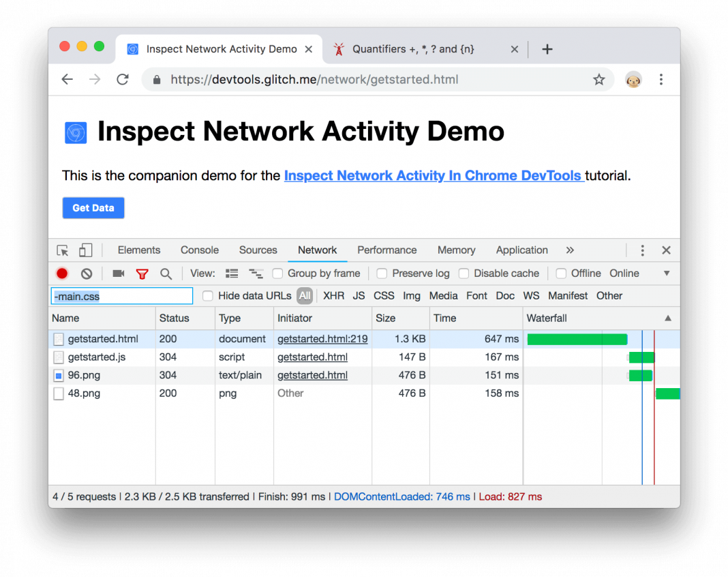728x577 pixels.
Task: Check the Disable cache option
Action: click(x=464, y=273)
